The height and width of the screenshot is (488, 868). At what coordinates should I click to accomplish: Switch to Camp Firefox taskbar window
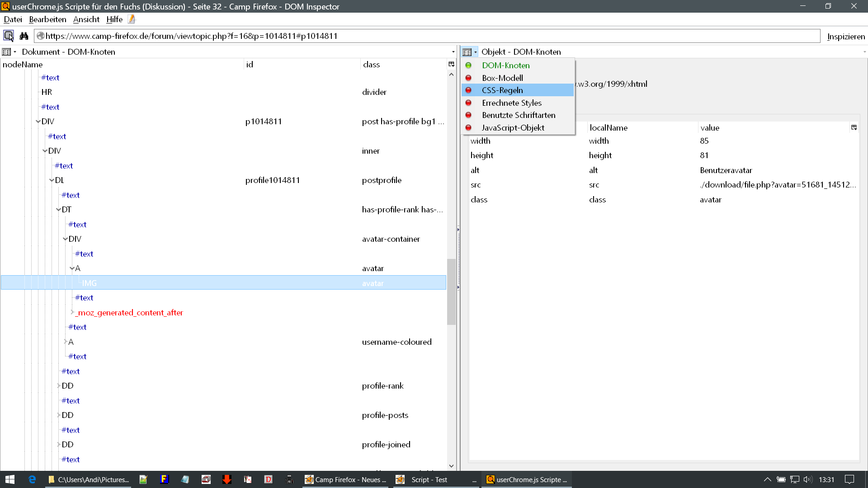tap(346, 479)
